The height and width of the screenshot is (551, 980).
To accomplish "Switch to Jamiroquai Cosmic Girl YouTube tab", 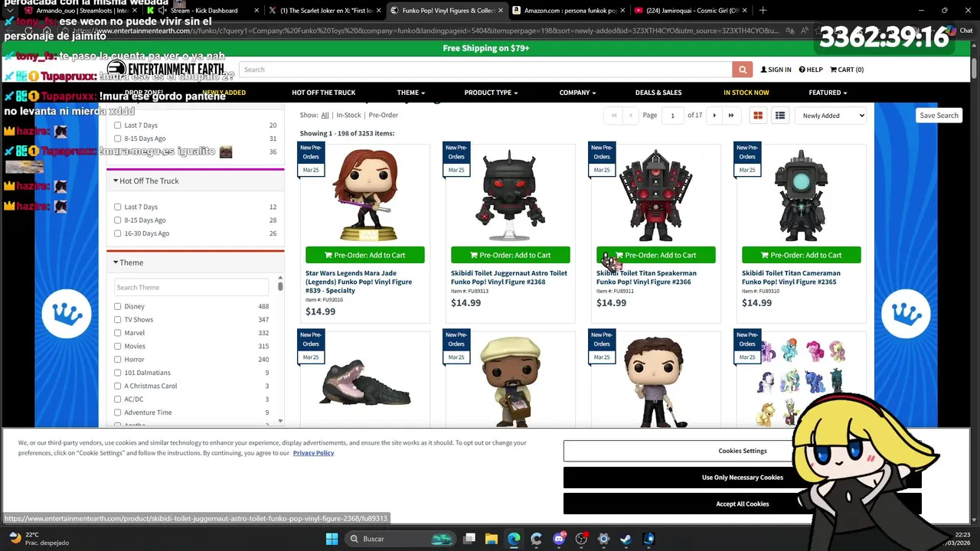I will coord(691,11).
